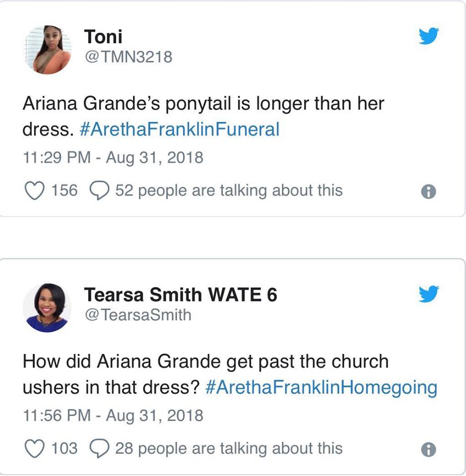View "28 people are talking about this"

tap(229, 449)
